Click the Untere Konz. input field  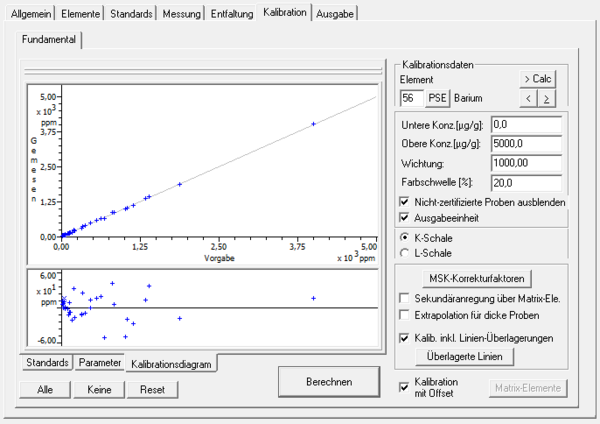pyautogui.click(x=526, y=124)
